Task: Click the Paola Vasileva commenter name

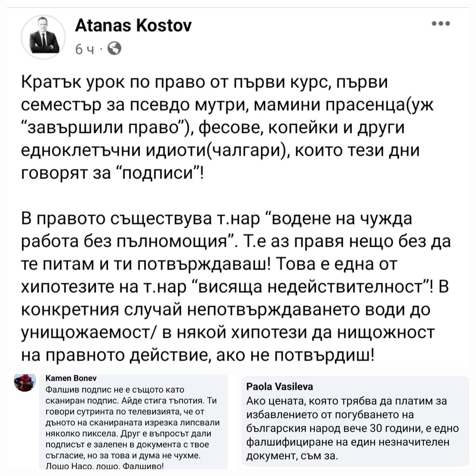Action: [280, 386]
